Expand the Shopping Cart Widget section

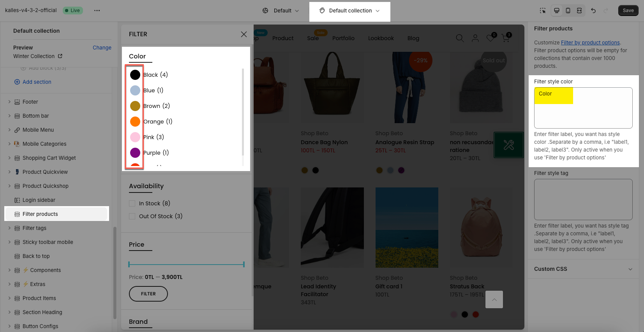click(9, 158)
